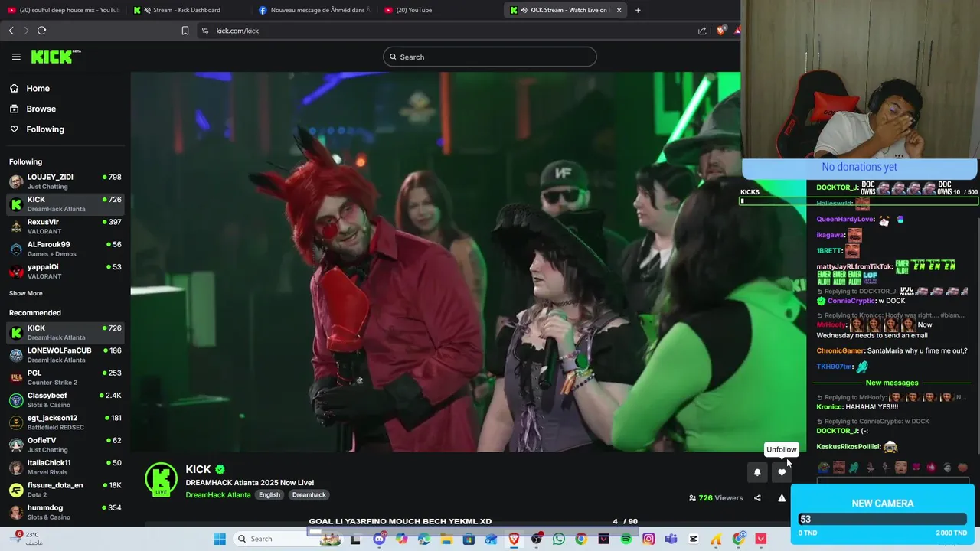Click the red heart emote in quick emotes
Viewport: 980px width, 551px height.
pos(962,468)
